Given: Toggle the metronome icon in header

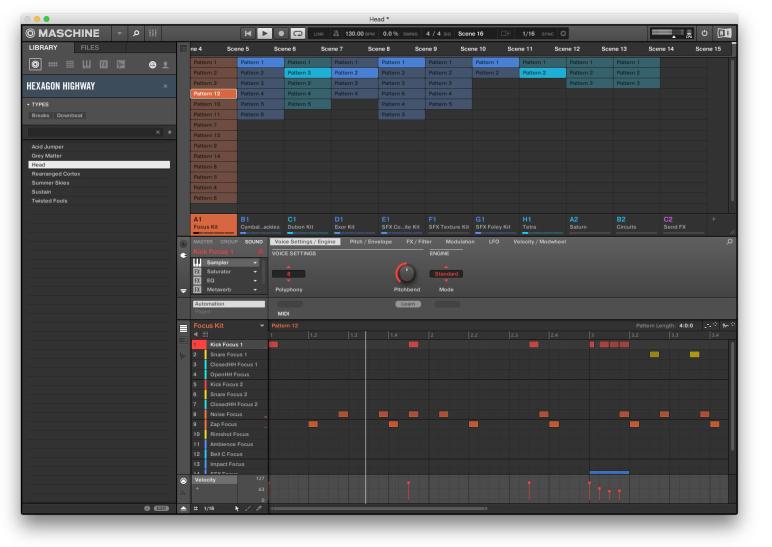Looking at the screenshot, I should [336, 33].
